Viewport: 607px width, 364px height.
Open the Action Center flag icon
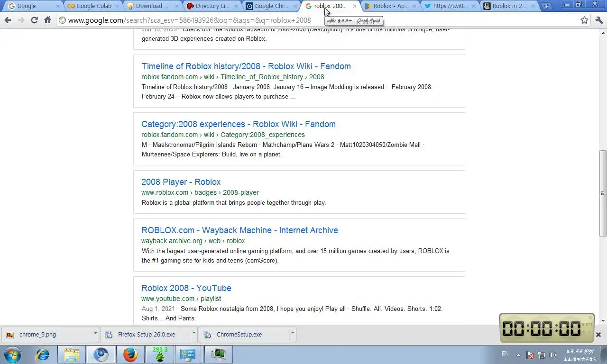point(531,355)
